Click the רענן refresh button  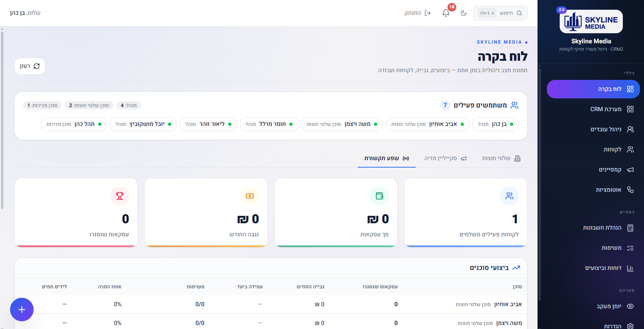coord(30,66)
